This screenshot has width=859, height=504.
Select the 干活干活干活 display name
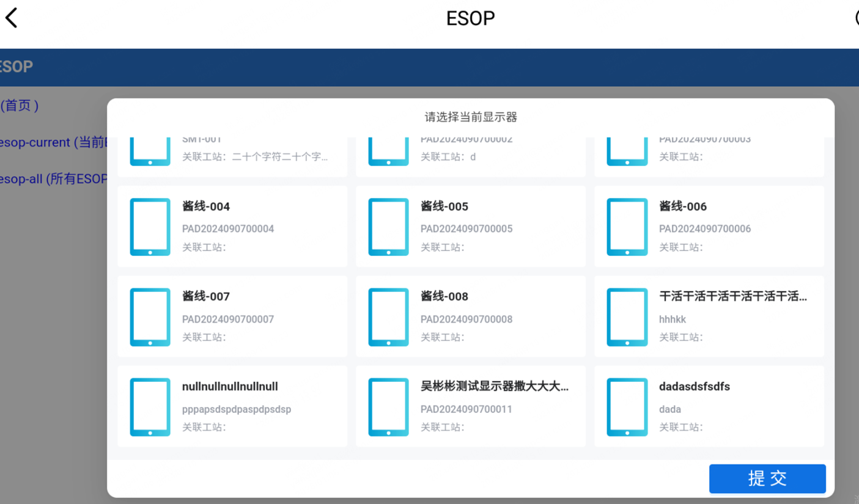point(733,296)
